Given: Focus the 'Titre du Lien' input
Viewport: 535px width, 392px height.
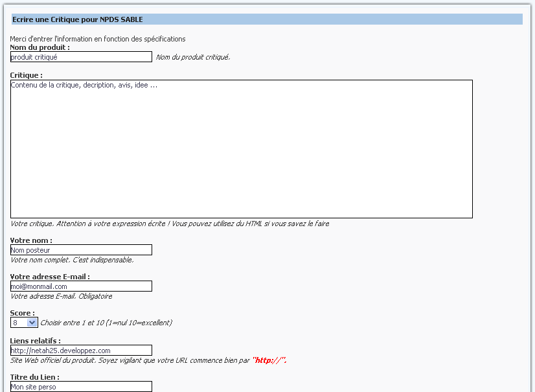Looking at the screenshot, I should point(81,387).
